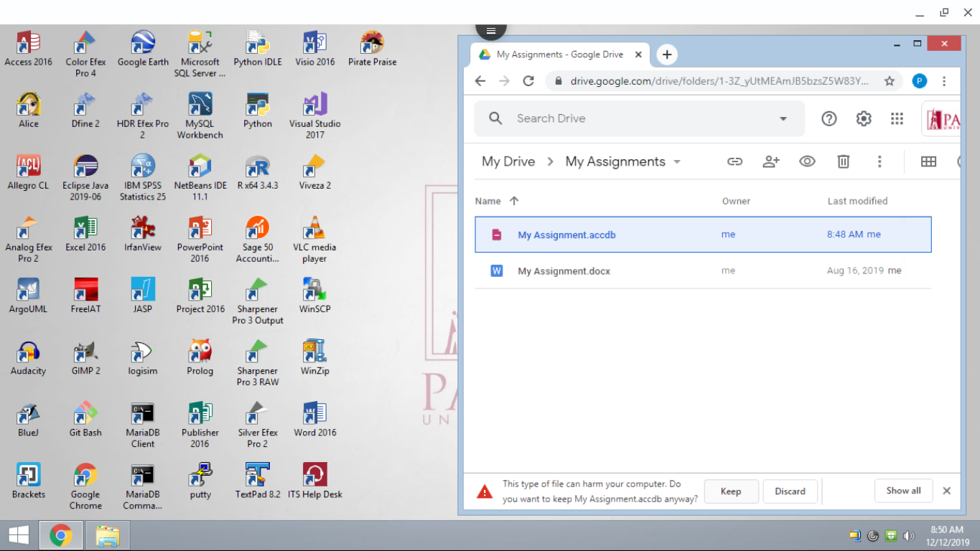
Task: Open Chrome's three-dot menu
Action: click(945, 81)
